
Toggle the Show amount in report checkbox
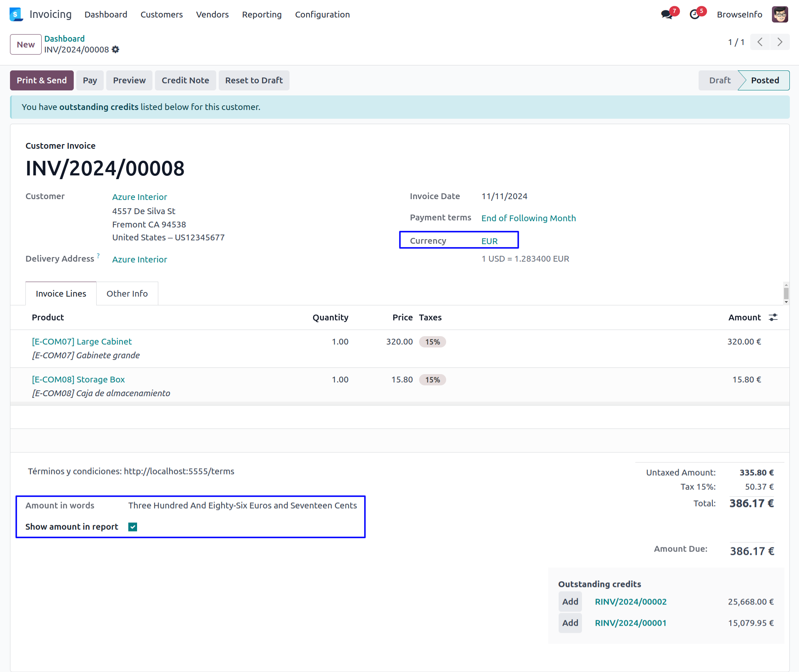tap(133, 527)
